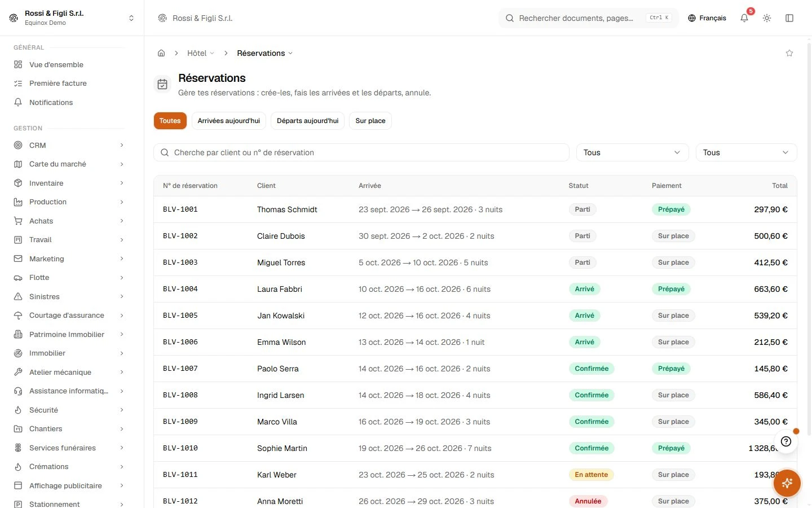Image resolution: width=812 pixels, height=508 pixels.
Task: Open the notifications bell in the top bar
Action: (744, 18)
